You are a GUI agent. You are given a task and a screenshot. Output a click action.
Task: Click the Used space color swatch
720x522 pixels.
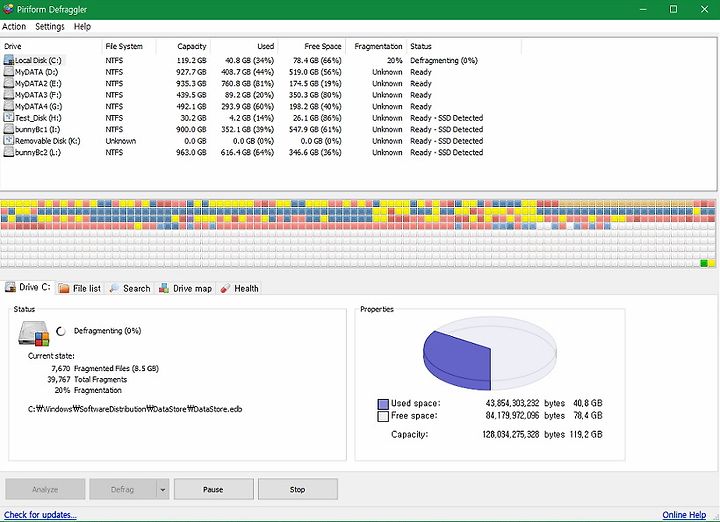pyautogui.click(x=383, y=404)
